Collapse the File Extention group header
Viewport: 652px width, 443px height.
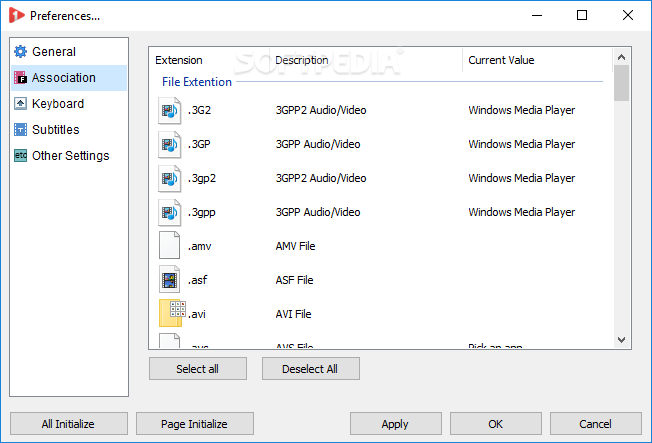tap(197, 82)
